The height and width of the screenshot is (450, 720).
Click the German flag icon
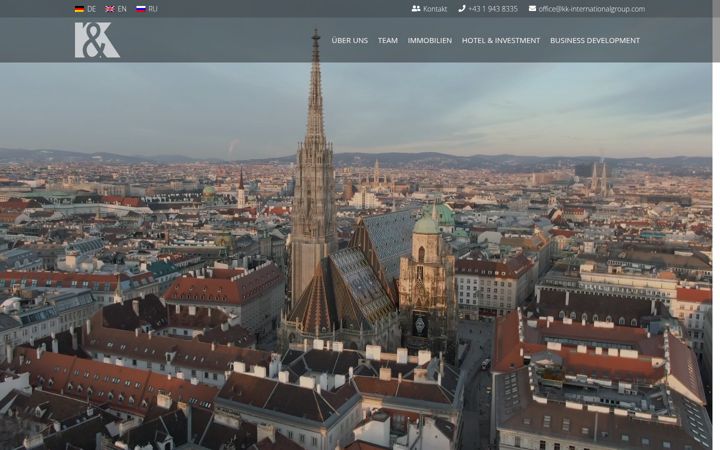pos(79,9)
